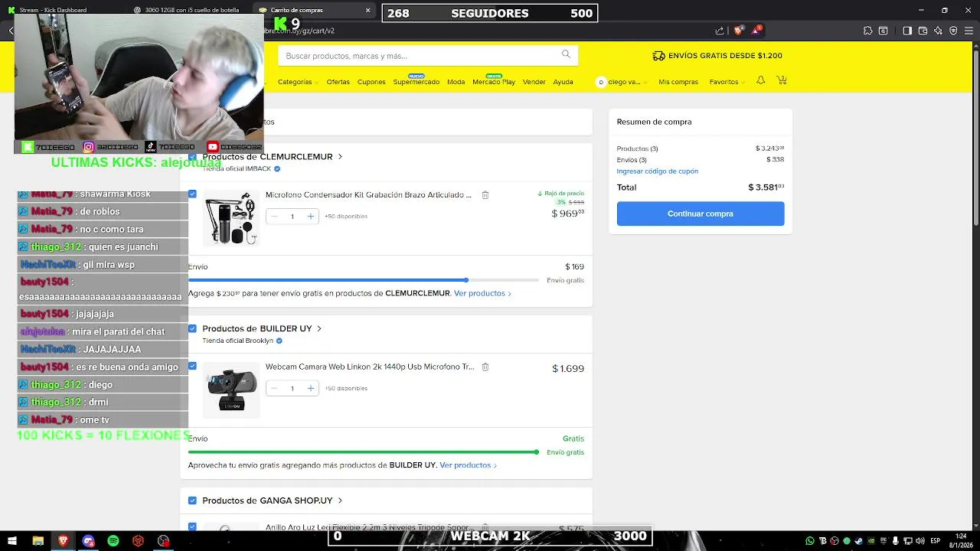
Task: Open File Explorer from the taskbar
Action: (x=38, y=541)
